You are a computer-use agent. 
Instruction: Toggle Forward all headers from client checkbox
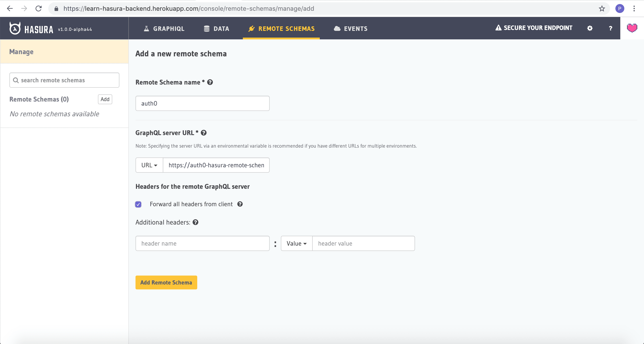tap(138, 204)
